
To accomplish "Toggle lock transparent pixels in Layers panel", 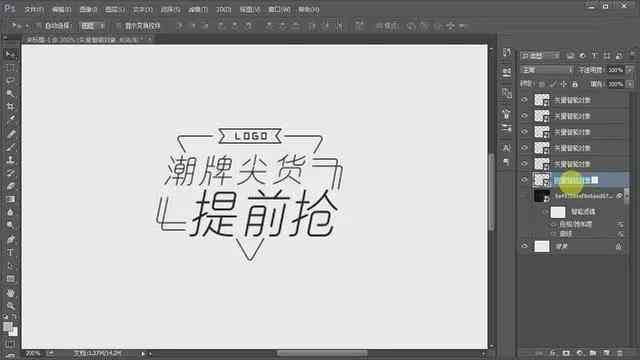I will point(542,84).
